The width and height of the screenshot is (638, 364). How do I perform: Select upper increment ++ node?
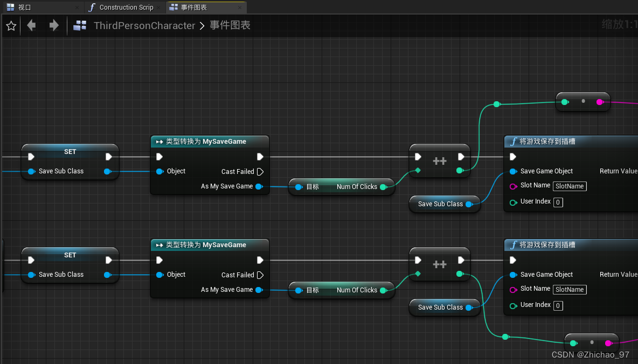[x=440, y=161]
